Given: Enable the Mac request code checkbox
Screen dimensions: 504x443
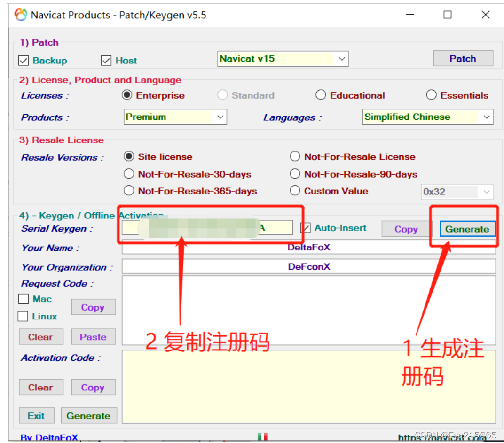Looking at the screenshot, I should pyautogui.click(x=24, y=299).
